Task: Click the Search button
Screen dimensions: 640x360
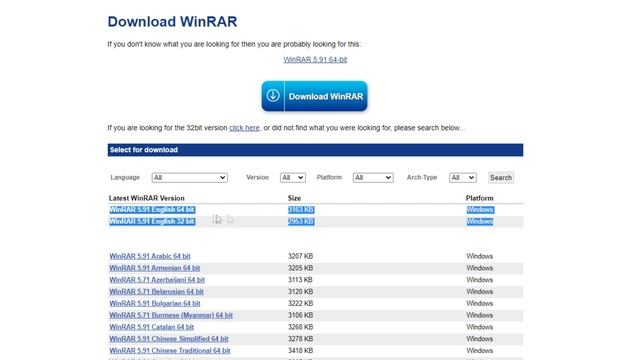Action: [x=501, y=178]
